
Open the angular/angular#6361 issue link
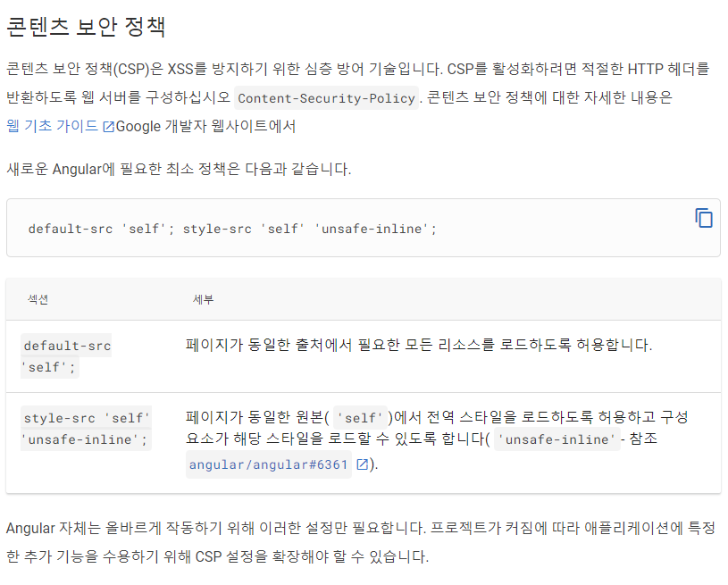coord(268,464)
